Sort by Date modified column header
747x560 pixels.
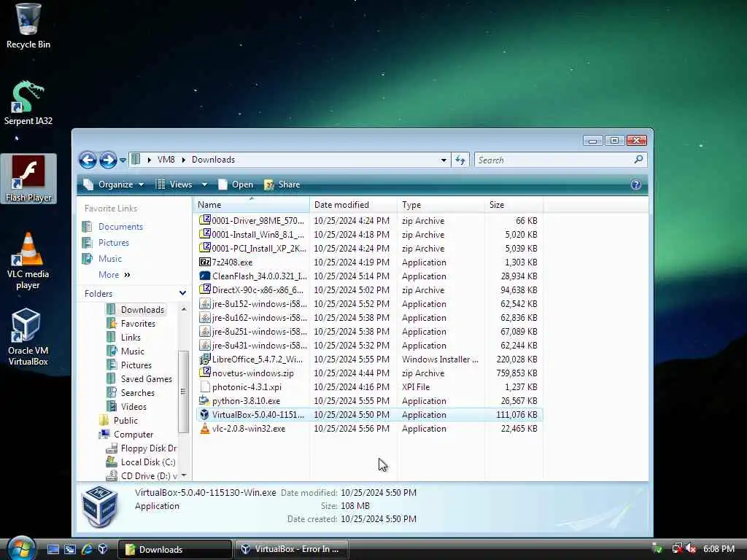click(x=354, y=205)
